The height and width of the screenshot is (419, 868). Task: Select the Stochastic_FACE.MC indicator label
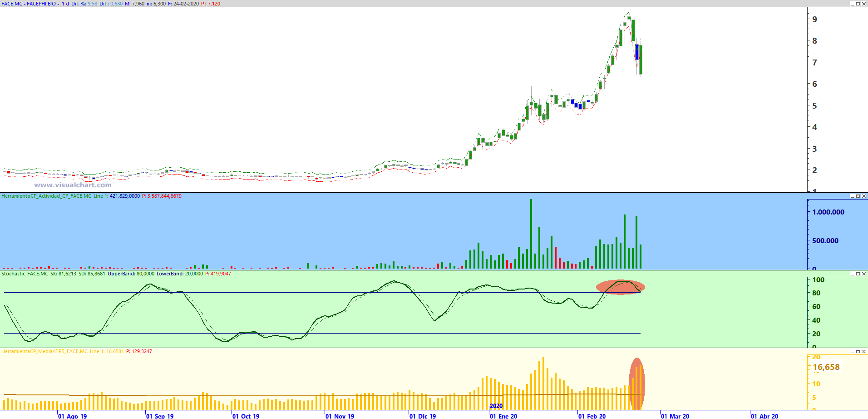coord(25,274)
